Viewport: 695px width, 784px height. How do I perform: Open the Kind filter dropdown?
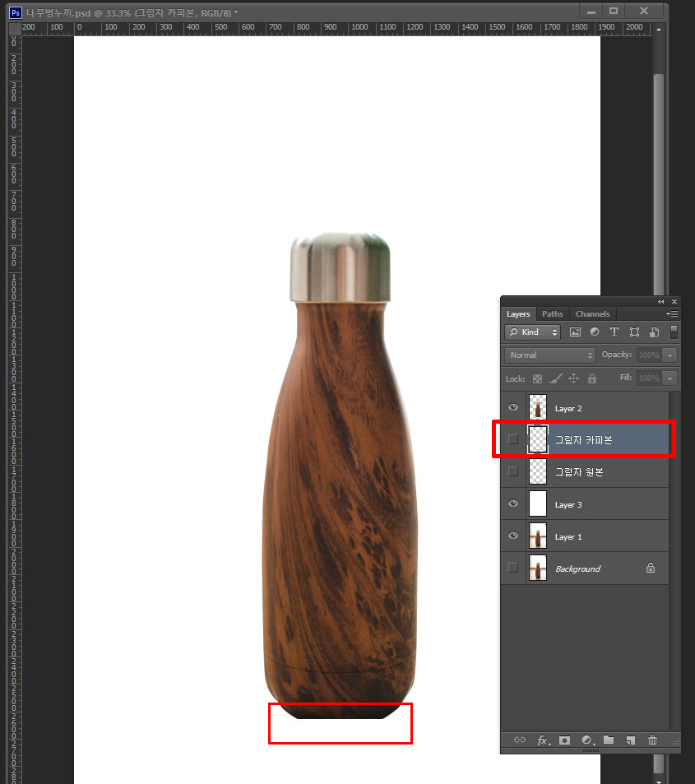pyautogui.click(x=532, y=332)
